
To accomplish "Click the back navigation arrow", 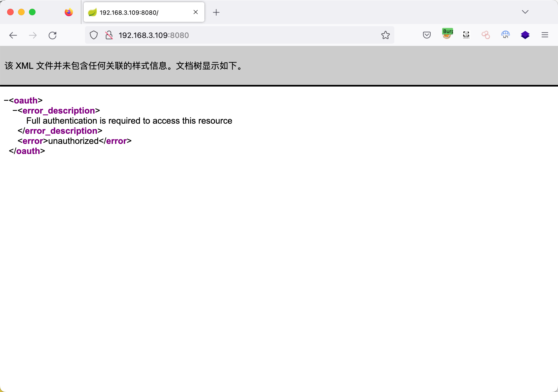I will (13, 35).
